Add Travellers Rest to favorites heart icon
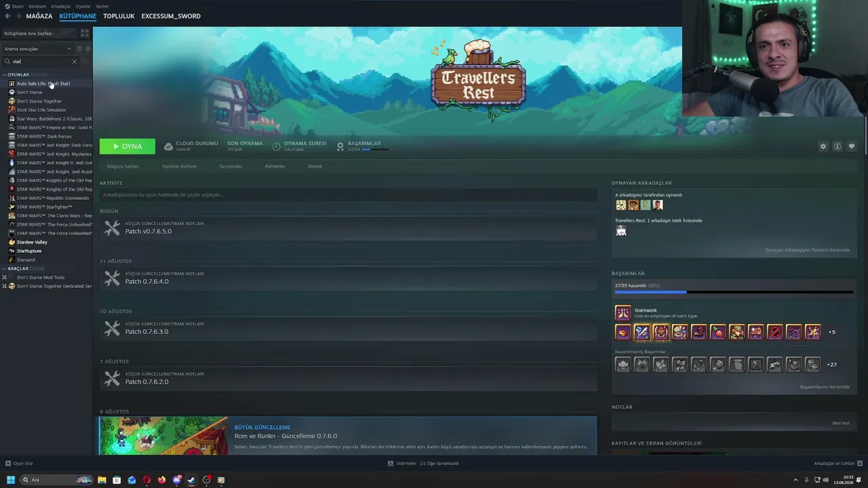Image resolution: width=868 pixels, height=488 pixels. coord(852,146)
